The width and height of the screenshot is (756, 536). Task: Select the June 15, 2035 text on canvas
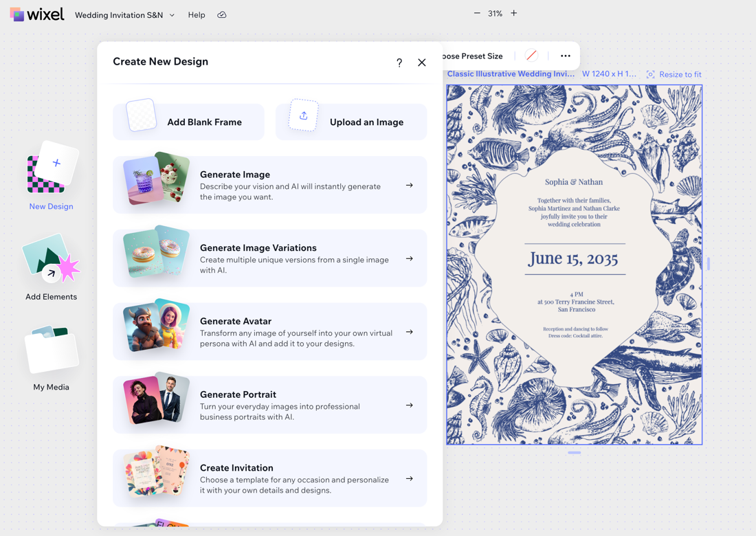(x=572, y=259)
